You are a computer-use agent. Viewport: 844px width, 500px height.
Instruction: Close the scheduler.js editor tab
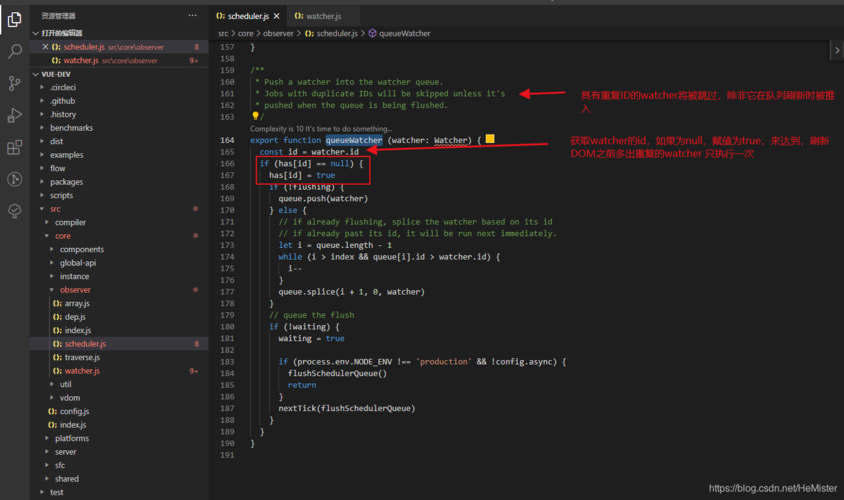[x=276, y=16]
